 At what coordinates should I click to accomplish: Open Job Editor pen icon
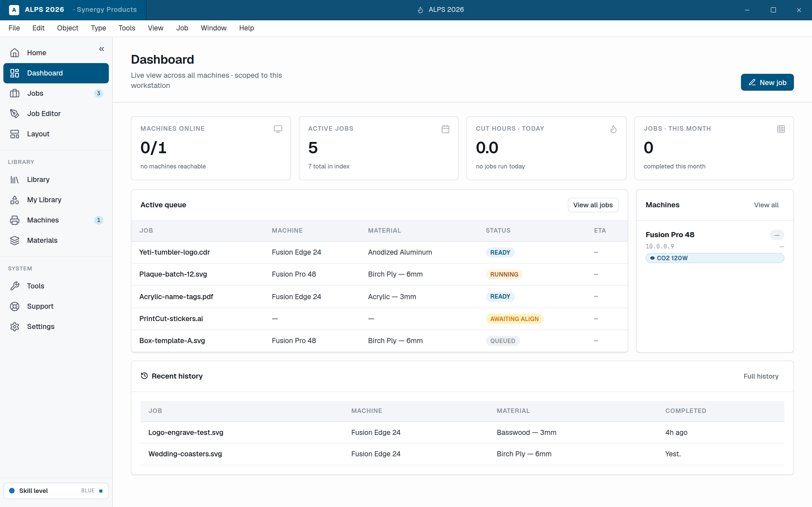coord(15,113)
